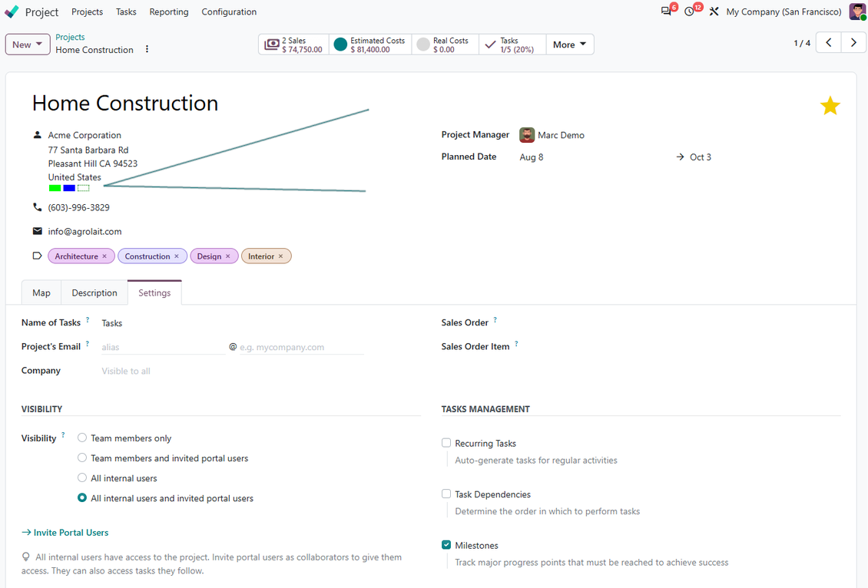
Task: Click the help icon next to Sales Order
Action: 495,320
